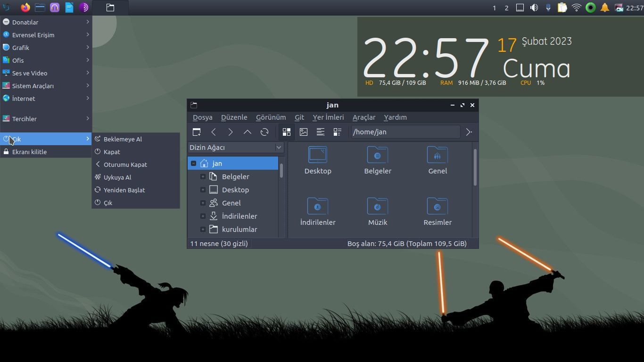Screen dimensions: 644x362
Task: Open the Wi-Fi network tray icon
Action: pos(576,8)
